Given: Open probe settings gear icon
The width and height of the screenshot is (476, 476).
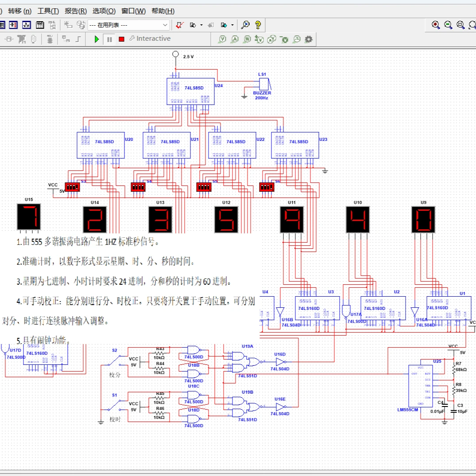Looking at the screenshot, I should [x=309, y=39].
